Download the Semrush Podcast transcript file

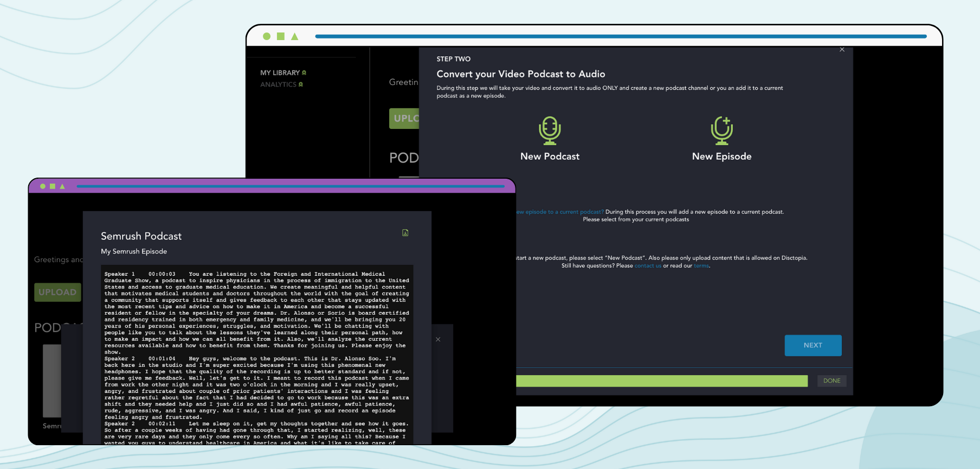point(405,233)
